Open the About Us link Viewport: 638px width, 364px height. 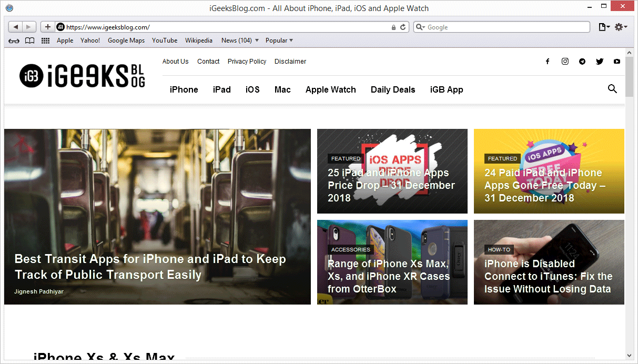click(x=175, y=62)
